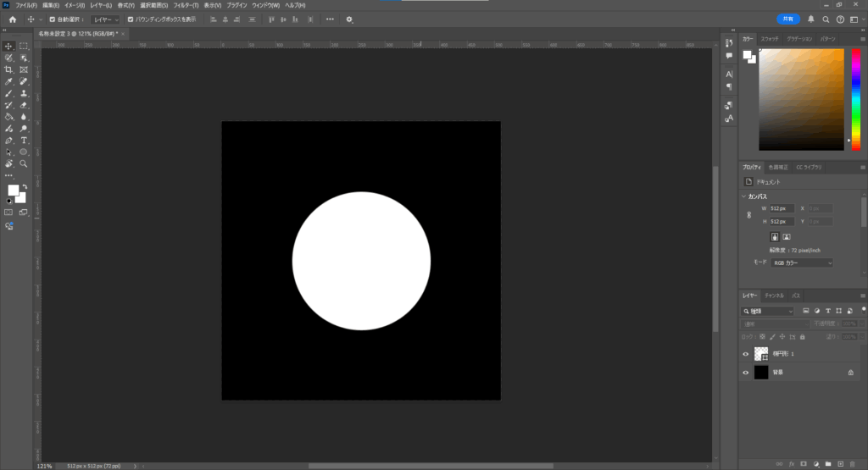868x470 pixels.
Task: Select the Eyedropper tool
Action: point(8,81)
